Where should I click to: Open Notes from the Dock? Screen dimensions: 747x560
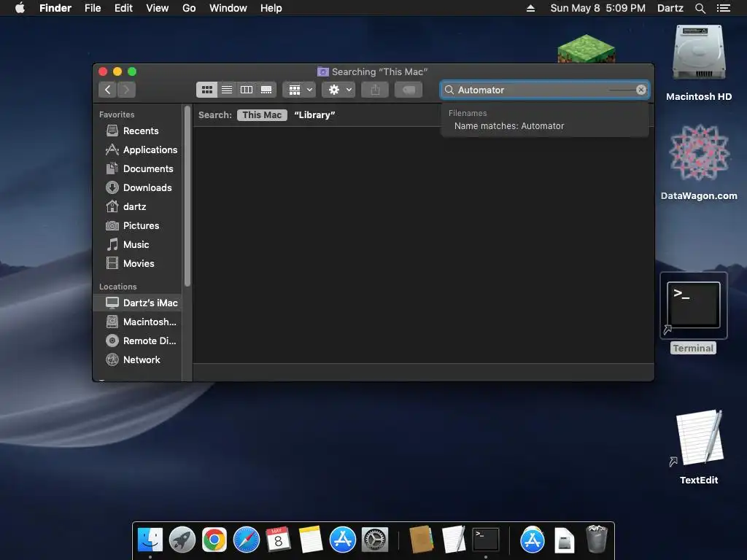tap(311, 540)
